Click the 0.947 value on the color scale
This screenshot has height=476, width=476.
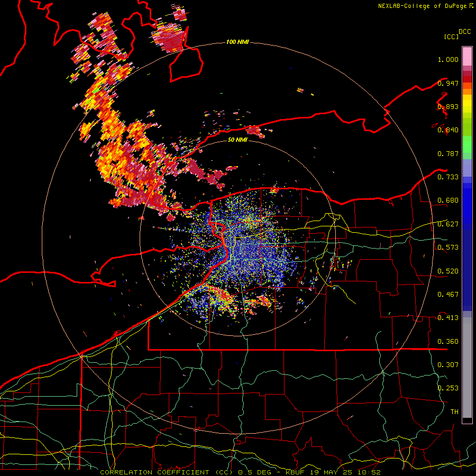[x=448, y=83]
